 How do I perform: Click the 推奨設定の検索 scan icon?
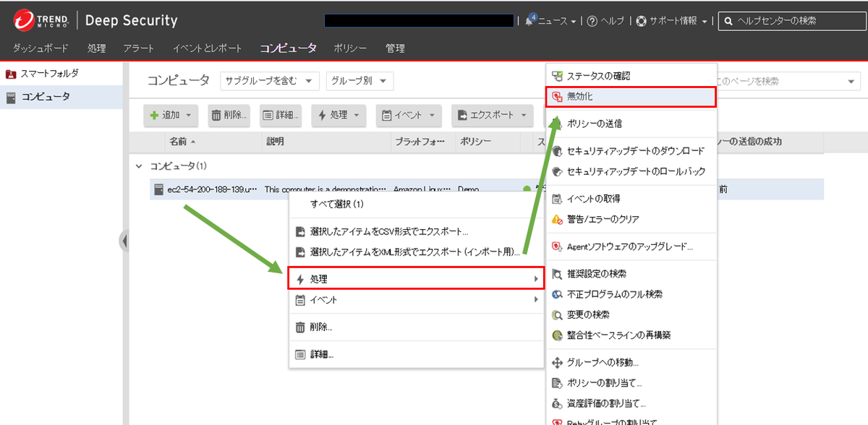point(557,274)
